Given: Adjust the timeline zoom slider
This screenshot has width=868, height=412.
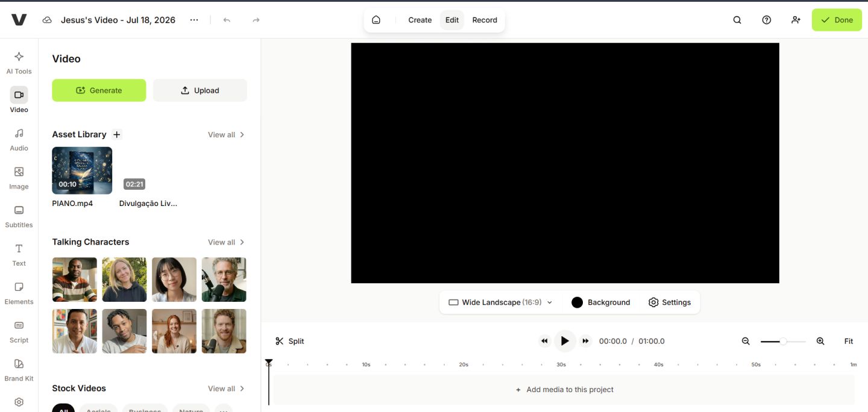Looking at the screenshot, I should tap(783, 342).
